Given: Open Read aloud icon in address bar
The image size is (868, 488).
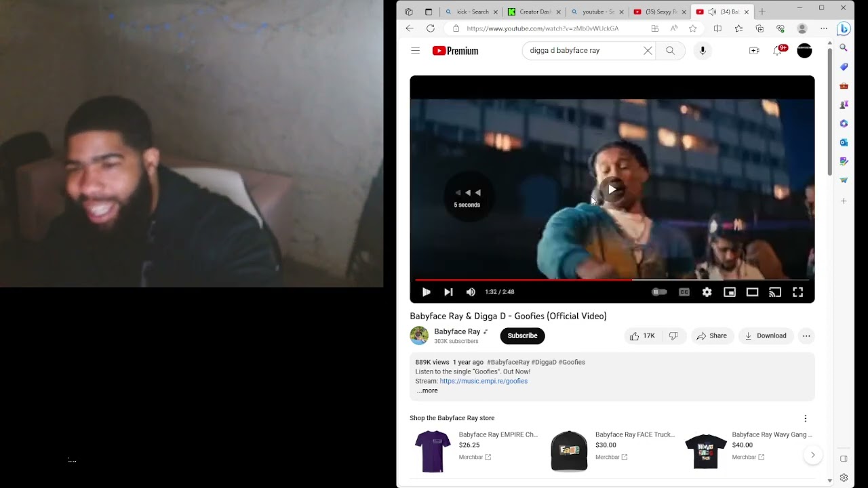Looking at the screenshot, I should 673,28.
